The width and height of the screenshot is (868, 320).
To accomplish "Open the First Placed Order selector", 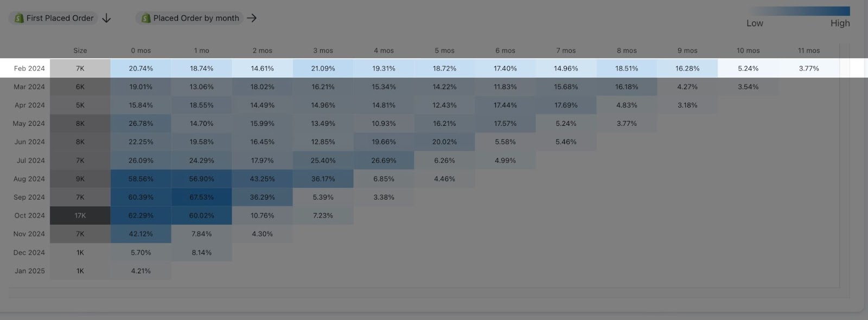I will pyautogui.click(x=60, y=18).
